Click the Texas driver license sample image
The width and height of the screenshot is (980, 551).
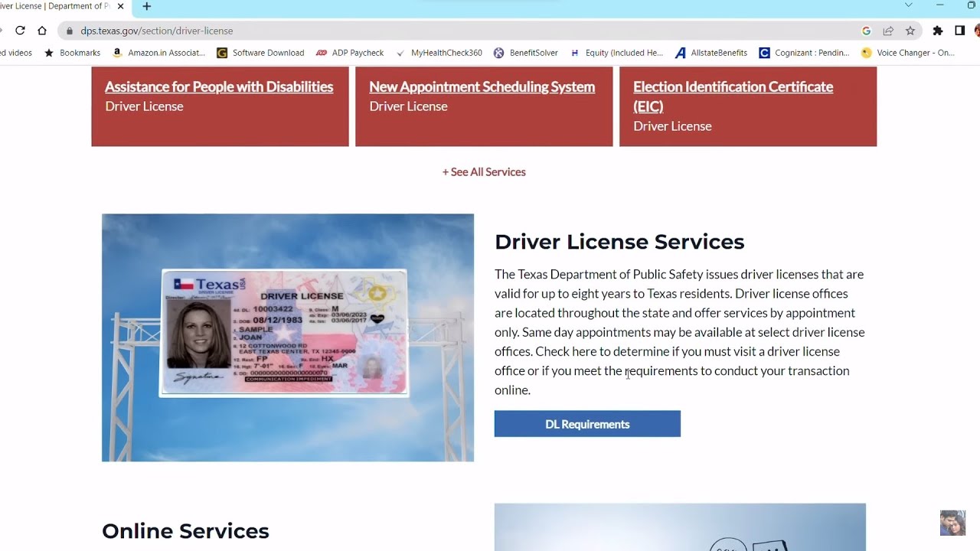(x=288, y=337)
